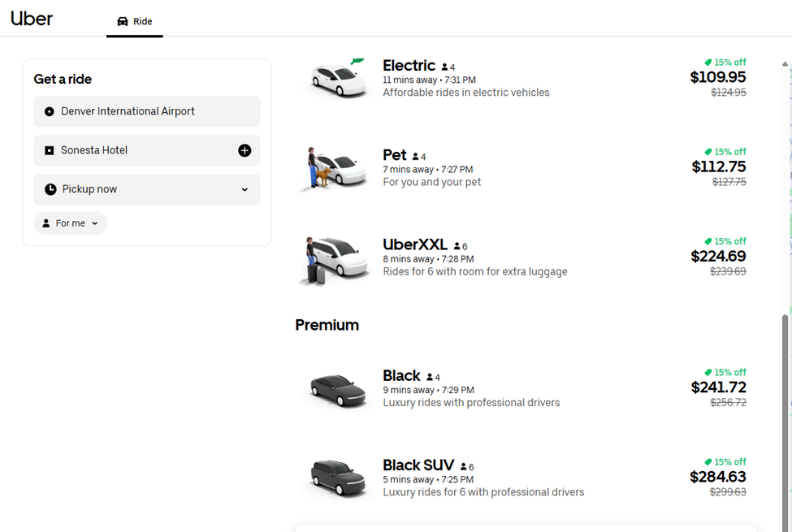Click the add stop plus icon

point(245,150)
